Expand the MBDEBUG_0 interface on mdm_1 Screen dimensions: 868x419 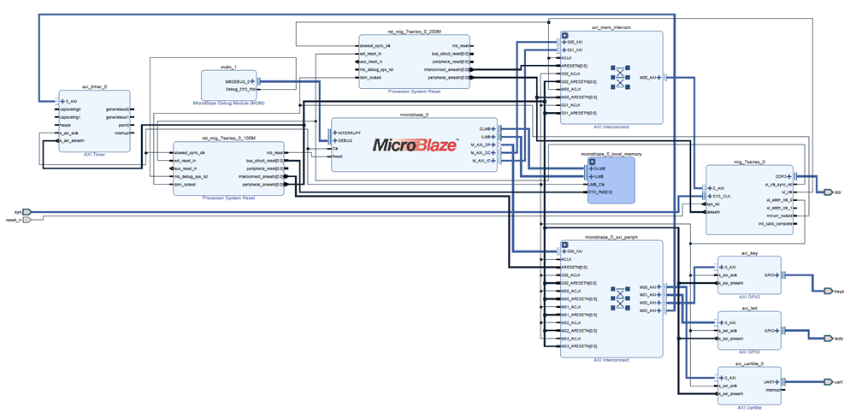coord(252,81)
